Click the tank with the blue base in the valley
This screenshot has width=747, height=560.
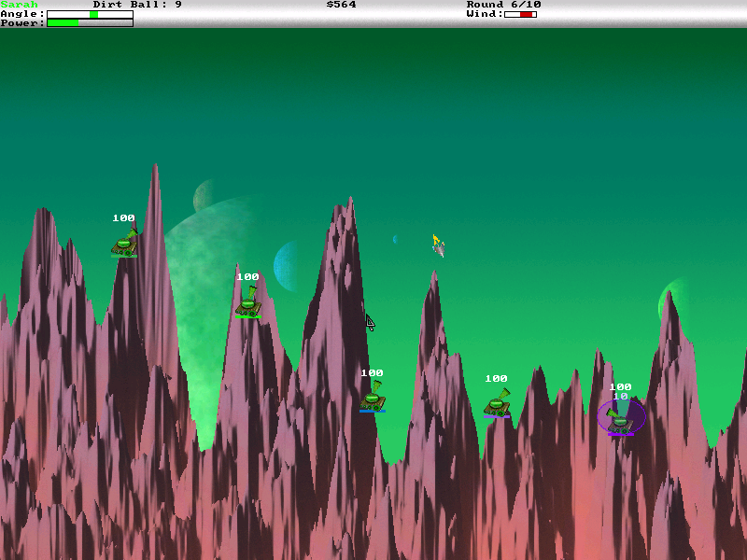[x=373, y=399]
